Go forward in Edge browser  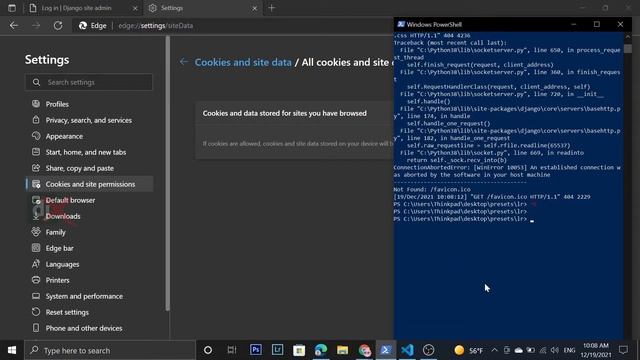[x=36, y=25]
